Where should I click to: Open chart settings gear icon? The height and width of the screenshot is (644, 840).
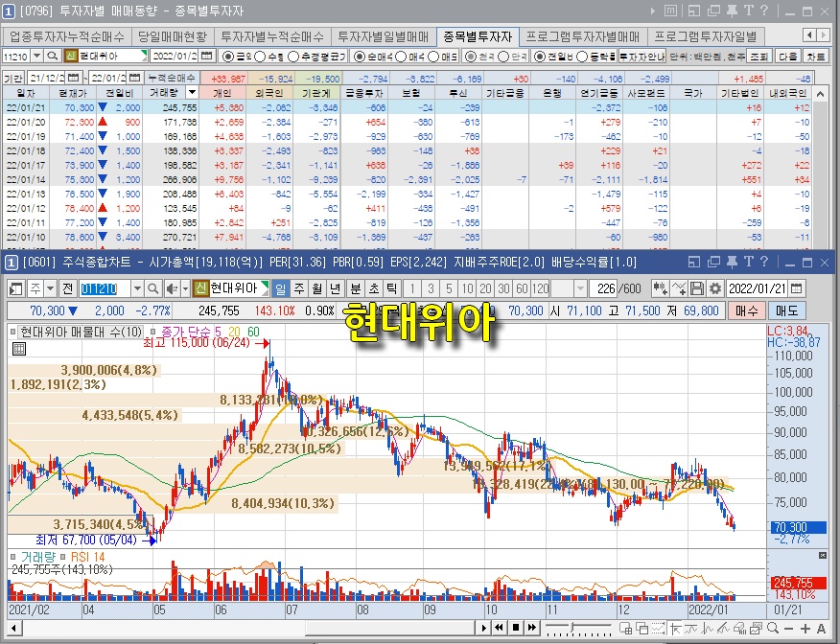tap(715, 289)
